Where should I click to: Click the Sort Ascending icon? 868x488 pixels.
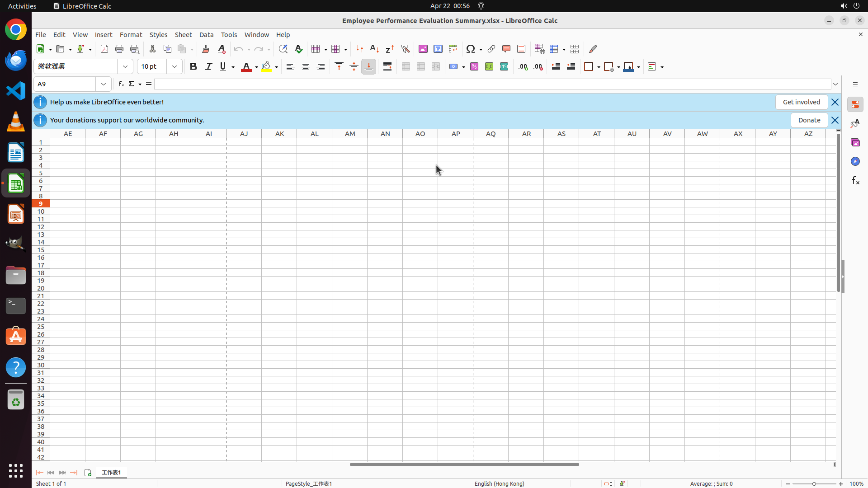(374, 49)
